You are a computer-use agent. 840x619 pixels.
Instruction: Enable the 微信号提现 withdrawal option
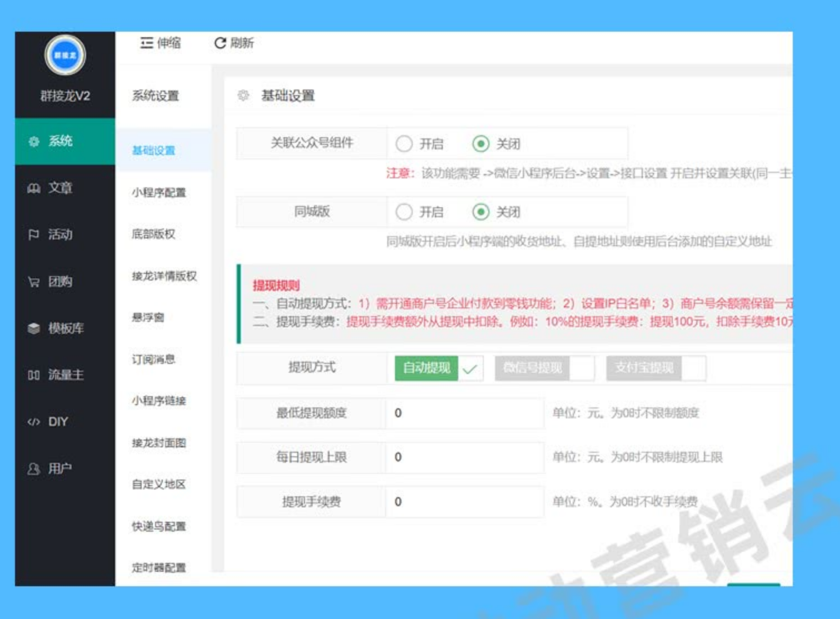pyautogui.click(x=532, y=368)
